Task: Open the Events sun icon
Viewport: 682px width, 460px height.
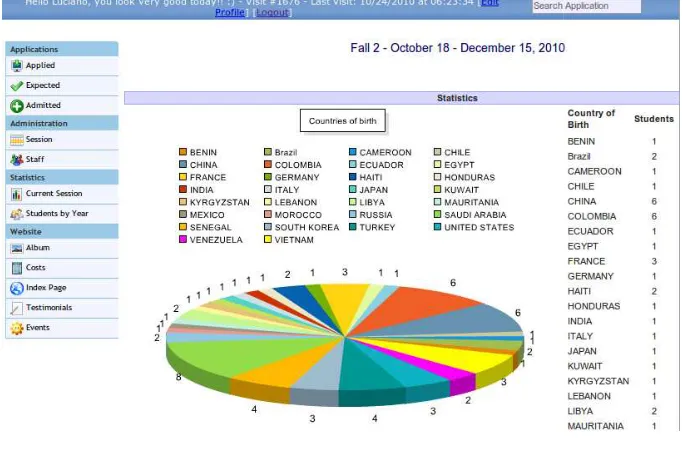Action: click(17, 328)
